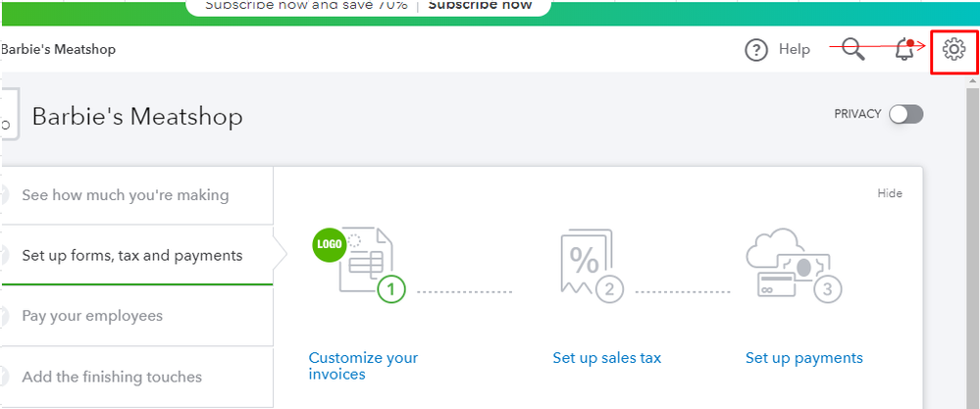Click the Barbie's Meatshop header company name

[58, 49]
